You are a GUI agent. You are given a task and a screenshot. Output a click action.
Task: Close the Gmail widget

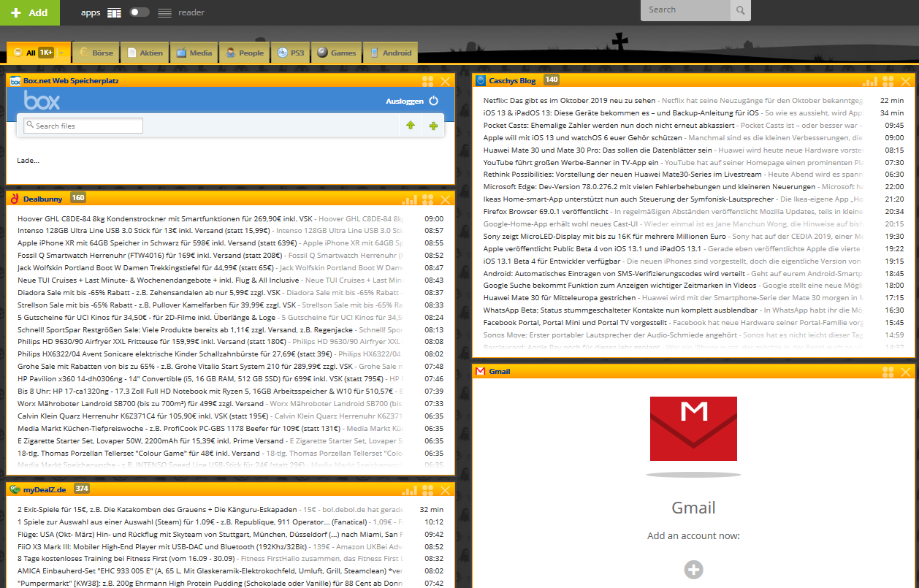[x=906, y=372]
